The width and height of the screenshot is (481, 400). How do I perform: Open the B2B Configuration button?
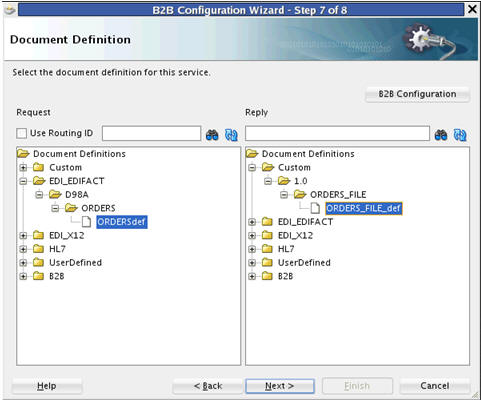417,94
